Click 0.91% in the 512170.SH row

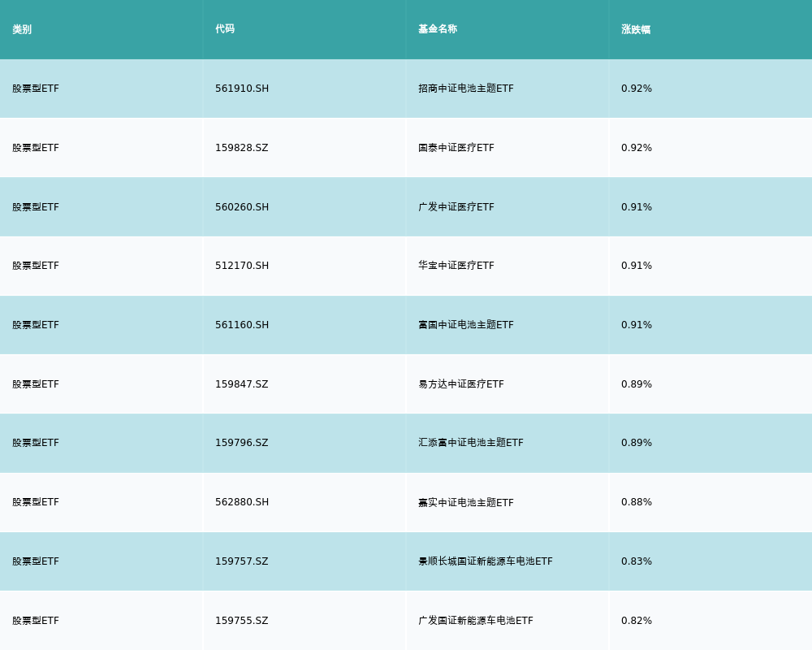(x=637, y=266)
